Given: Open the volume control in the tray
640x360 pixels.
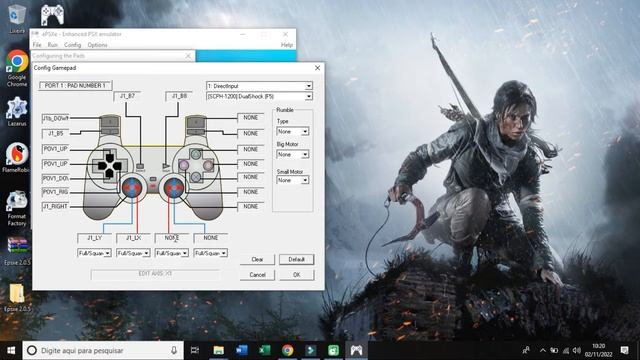Looking at the screenshot, I should click(577, 350).
